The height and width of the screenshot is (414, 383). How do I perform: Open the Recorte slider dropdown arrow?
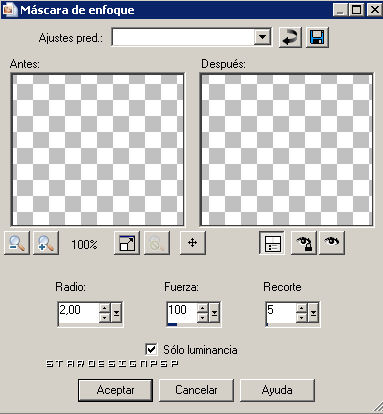tap(313, 313)
